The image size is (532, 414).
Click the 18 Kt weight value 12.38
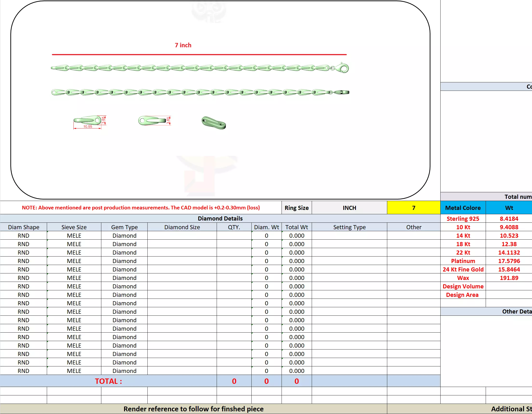(509, 244)
